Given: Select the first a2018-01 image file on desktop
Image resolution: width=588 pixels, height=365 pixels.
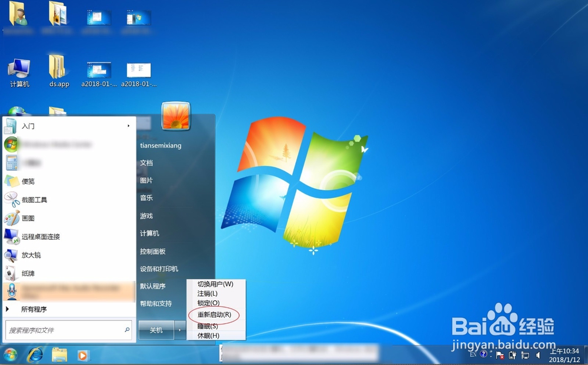Looking at the screenshot, I should tap(99, 74).
